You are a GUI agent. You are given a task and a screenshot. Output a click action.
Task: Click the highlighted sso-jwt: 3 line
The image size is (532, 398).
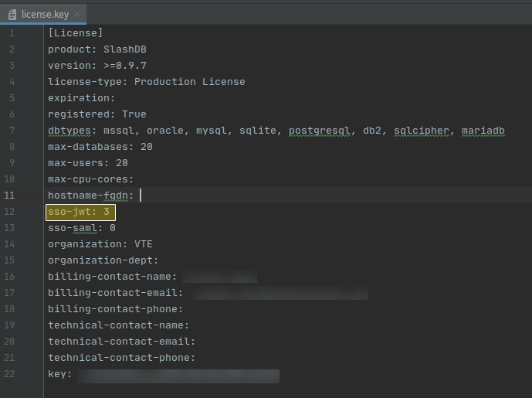(80, 212)
